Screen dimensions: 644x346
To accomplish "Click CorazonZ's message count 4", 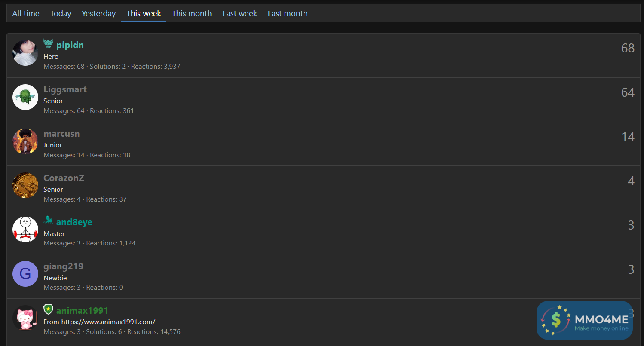I will click(x=631, y=181).
